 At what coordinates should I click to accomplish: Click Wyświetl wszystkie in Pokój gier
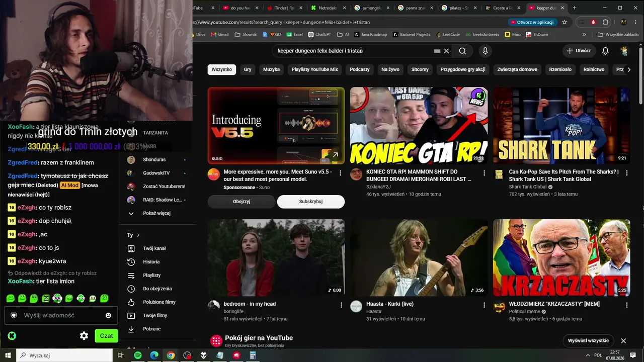(588, 341)
